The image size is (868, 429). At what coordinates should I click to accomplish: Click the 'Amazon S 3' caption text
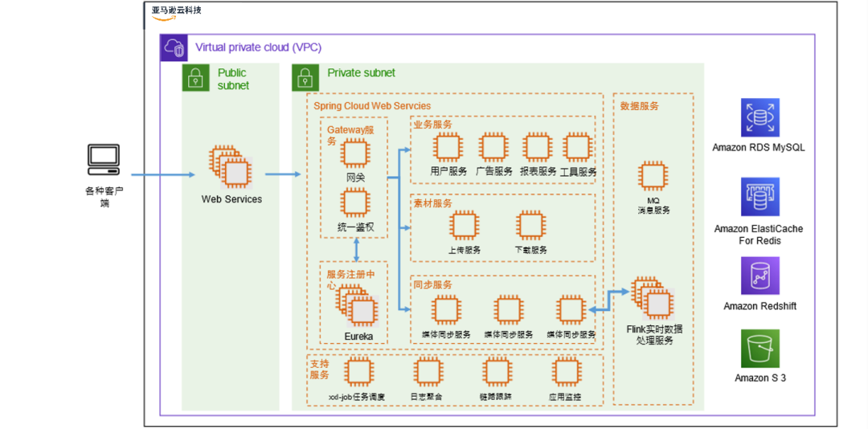coord(760,378)
